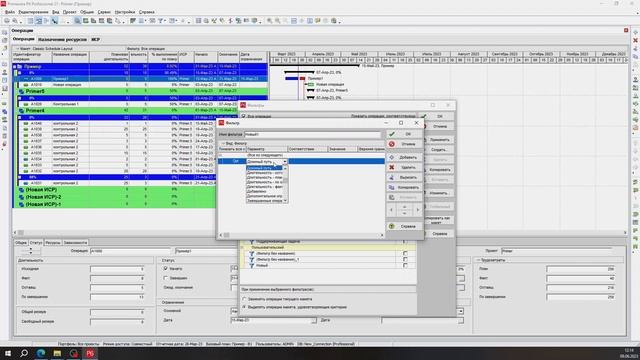Open the Вид menu
This screenshot has width=640, height=360.
click(56, 12)
